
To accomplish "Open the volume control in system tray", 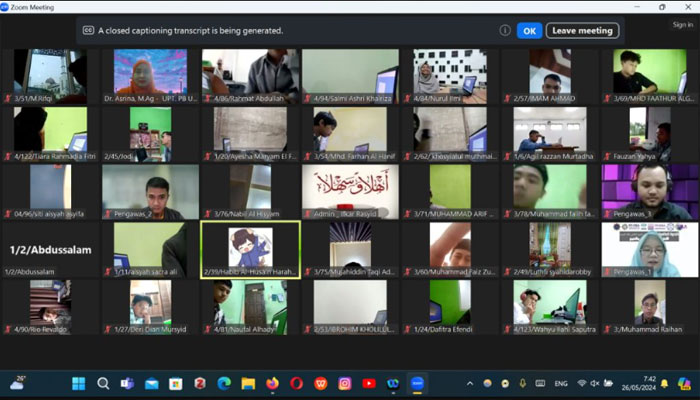I will pos(597,383).
